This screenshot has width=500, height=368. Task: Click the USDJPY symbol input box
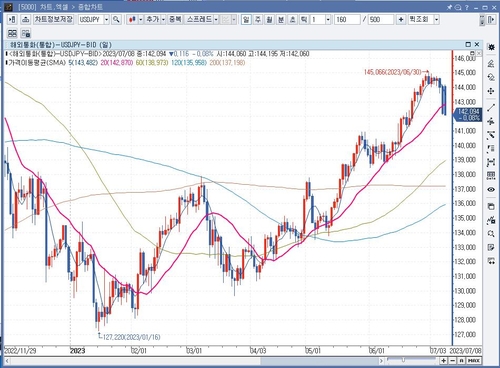click(91, 20)
